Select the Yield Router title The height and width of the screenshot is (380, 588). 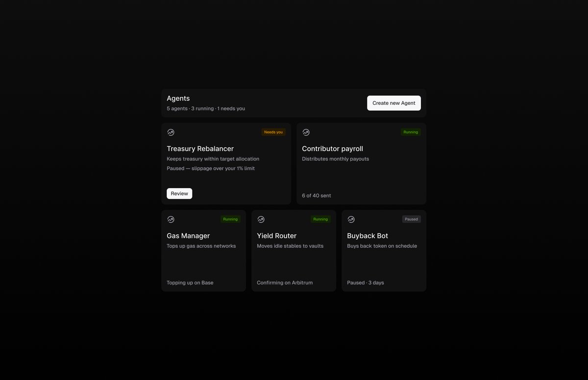(x=276, y=236)
